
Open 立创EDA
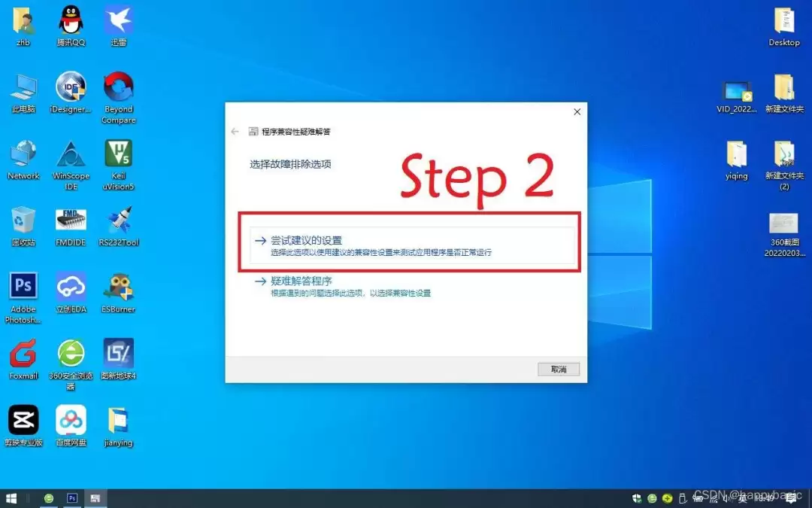pos(70,288)
